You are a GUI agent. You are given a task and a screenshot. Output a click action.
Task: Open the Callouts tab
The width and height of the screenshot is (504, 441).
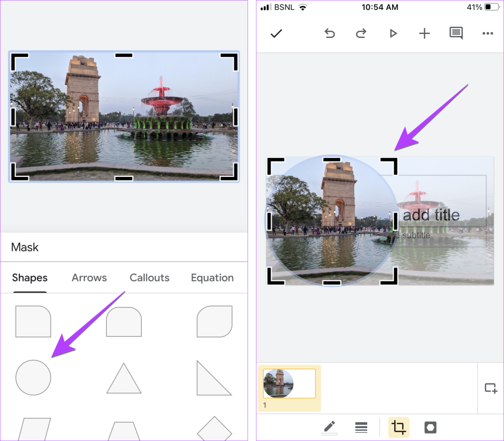pyautogui.click(x=149, y=278)
